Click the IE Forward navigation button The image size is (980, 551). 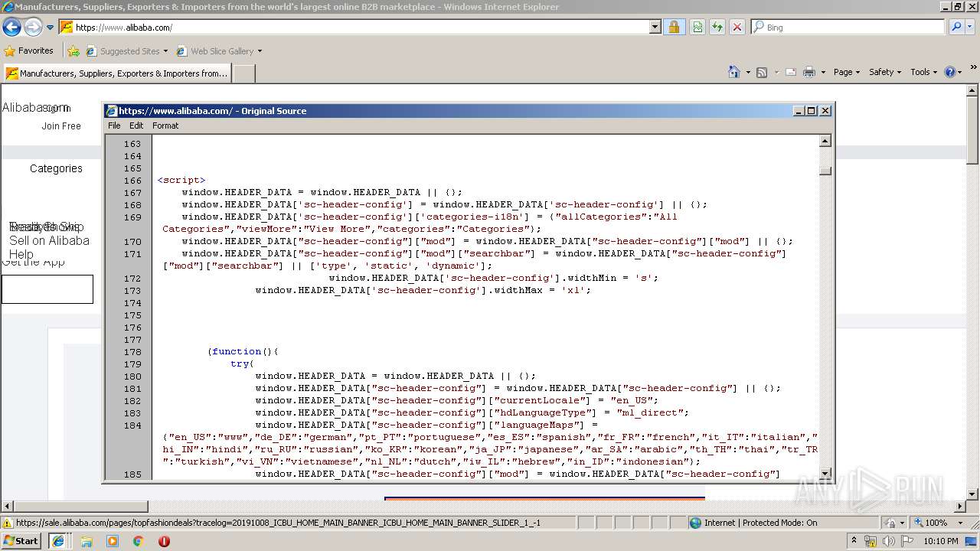coord(33,28)
